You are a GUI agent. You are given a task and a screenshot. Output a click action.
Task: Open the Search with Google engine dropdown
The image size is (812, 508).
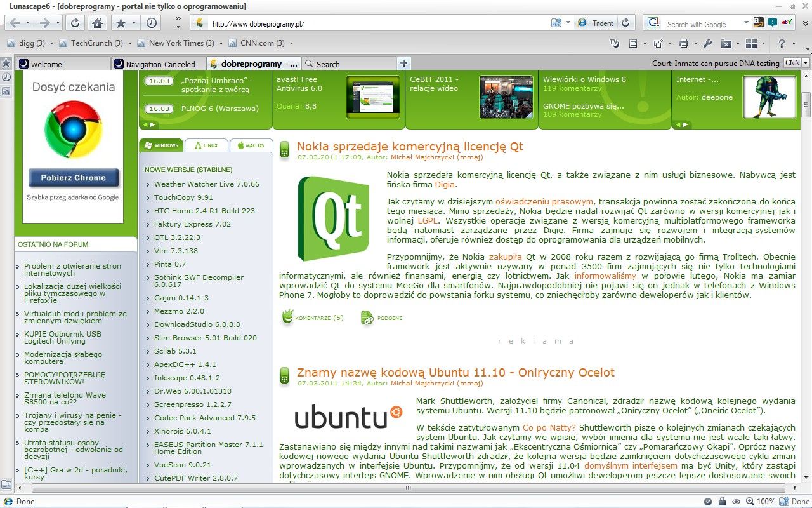(x=653, y=23)
